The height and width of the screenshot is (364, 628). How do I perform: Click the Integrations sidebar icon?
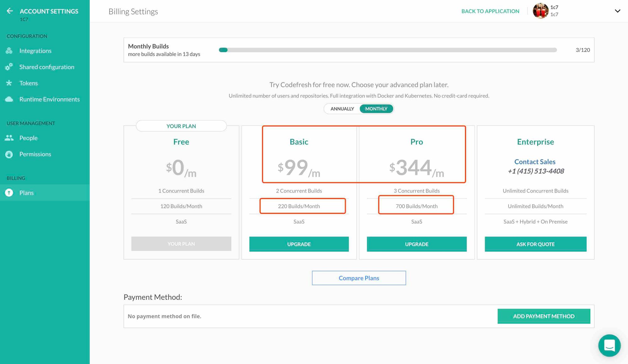pyautogui.click(x=9, y=51)
